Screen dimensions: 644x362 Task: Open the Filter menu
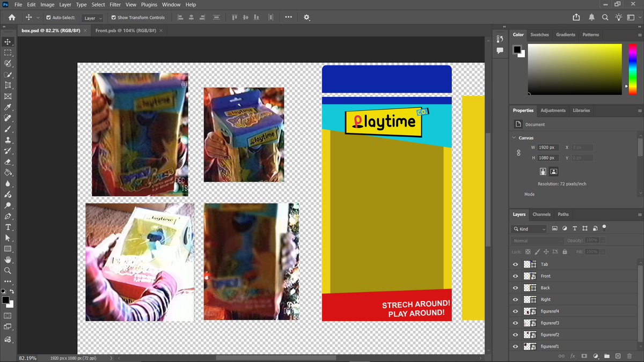pyautogui.click(x=115, y=4)
